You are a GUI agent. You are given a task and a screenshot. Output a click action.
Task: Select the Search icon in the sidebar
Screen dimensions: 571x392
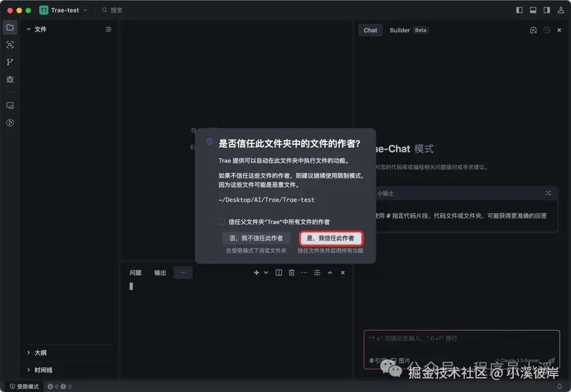[10, 44]
